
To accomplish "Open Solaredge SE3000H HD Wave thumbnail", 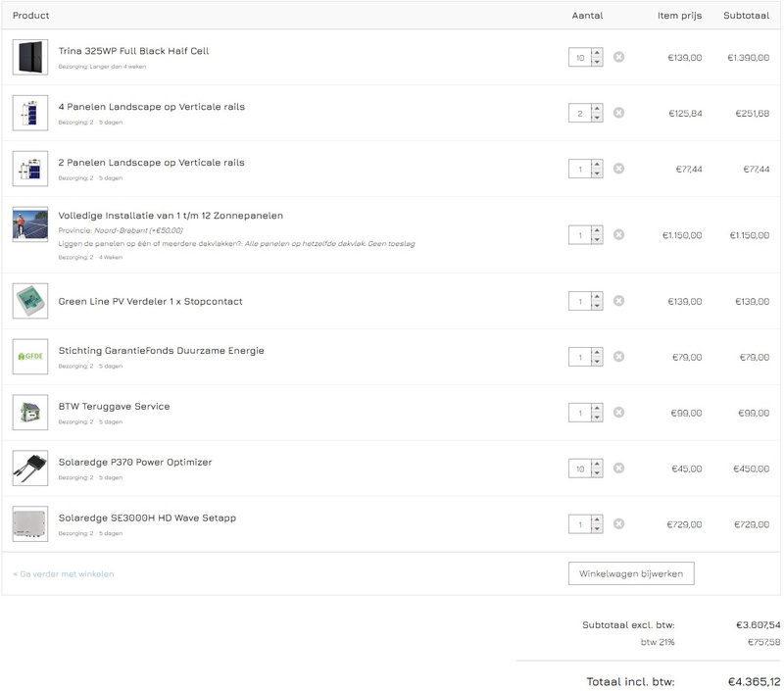I will (x=30, y=524).
